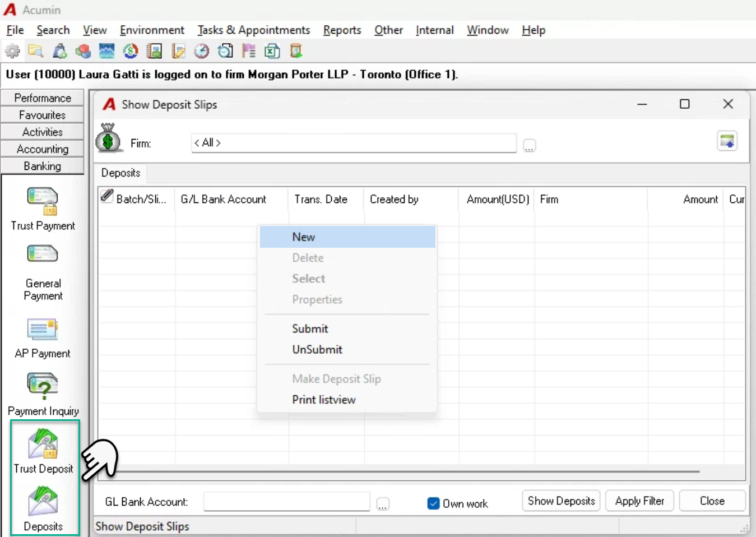Choose Print listview in context menu
756x537 pixels.
(x=347, y=400)
